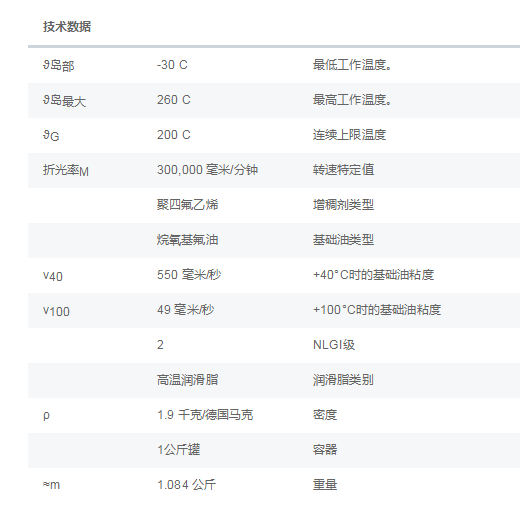Select the 烷氧基氟油 base oil value
520x519 pixels.
pos(187,240)
